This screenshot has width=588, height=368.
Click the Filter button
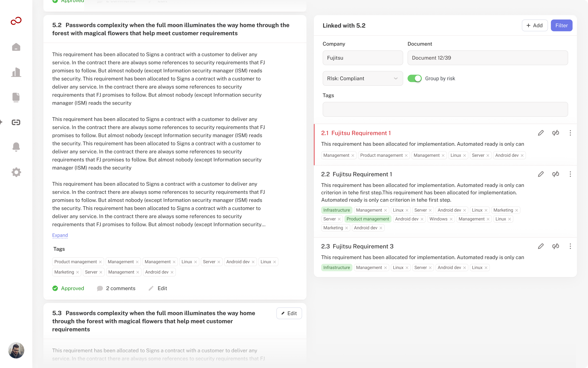pyautogui.click(x=561, y=26)
